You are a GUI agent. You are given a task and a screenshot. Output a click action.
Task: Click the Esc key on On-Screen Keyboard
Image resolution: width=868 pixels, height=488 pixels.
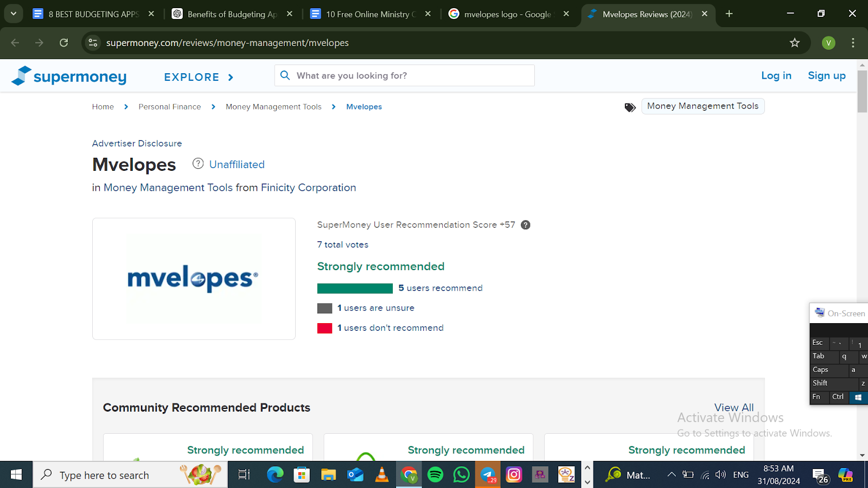(820, 343)
